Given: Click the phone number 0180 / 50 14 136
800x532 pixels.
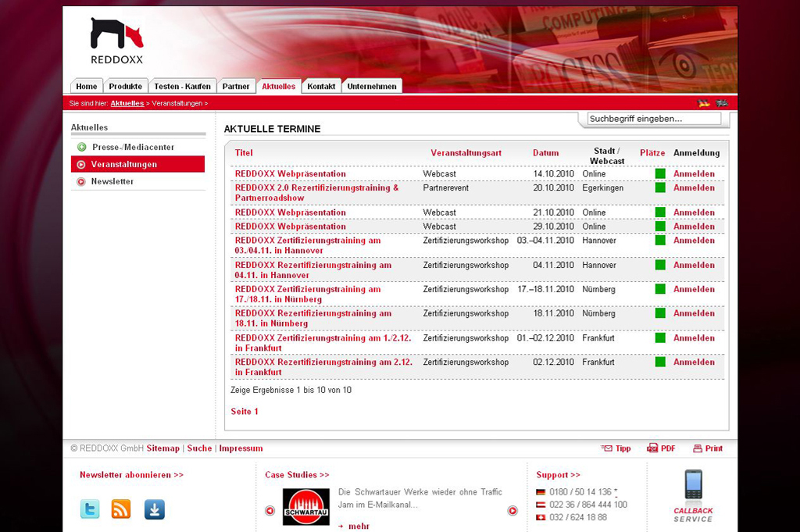Looking at the screenshot, I should point(580,491).
